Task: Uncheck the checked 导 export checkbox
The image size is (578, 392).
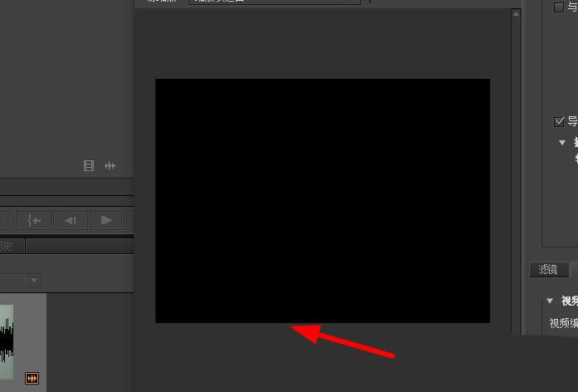Action: tap(559, 122)
